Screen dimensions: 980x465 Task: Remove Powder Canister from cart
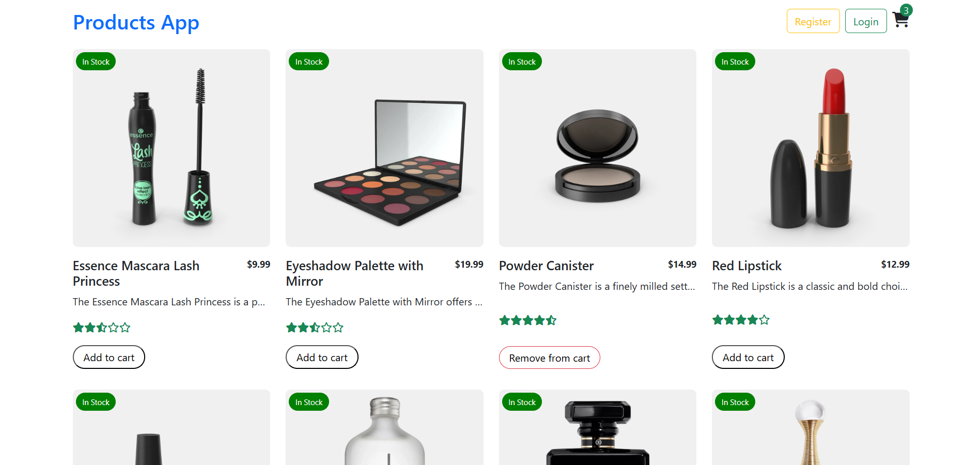point(550,358)
